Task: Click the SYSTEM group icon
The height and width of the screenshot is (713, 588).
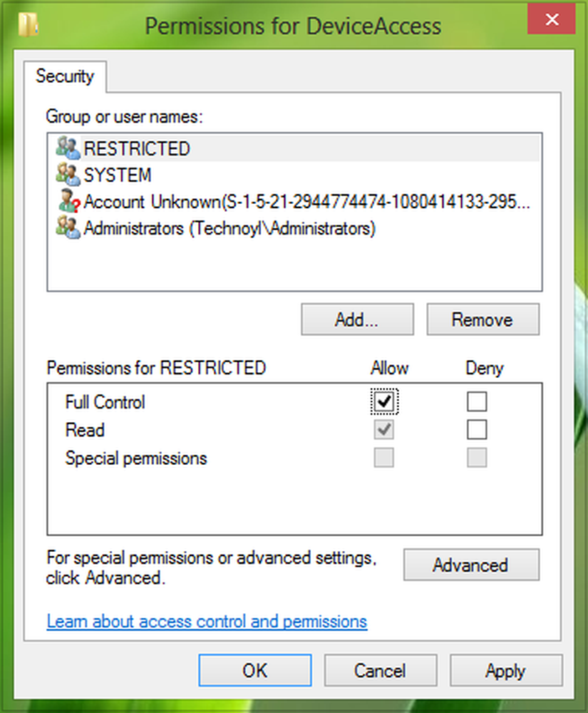Action: click(68, 175)
